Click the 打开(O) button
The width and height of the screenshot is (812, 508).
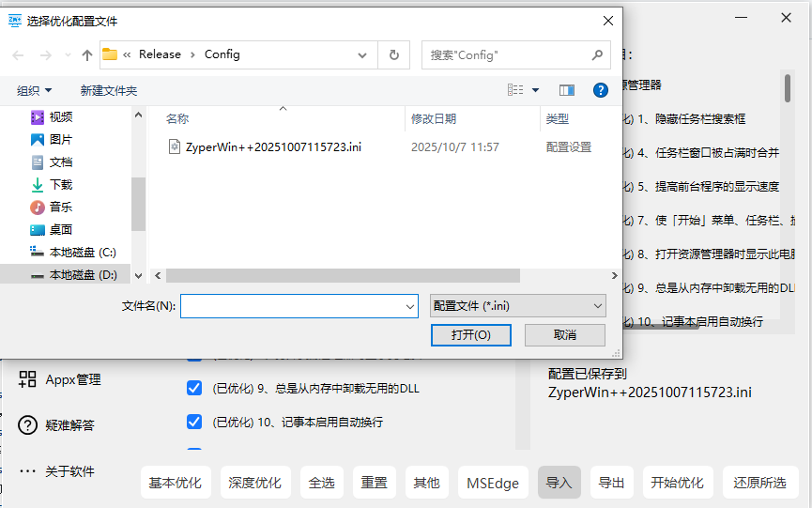470,335
